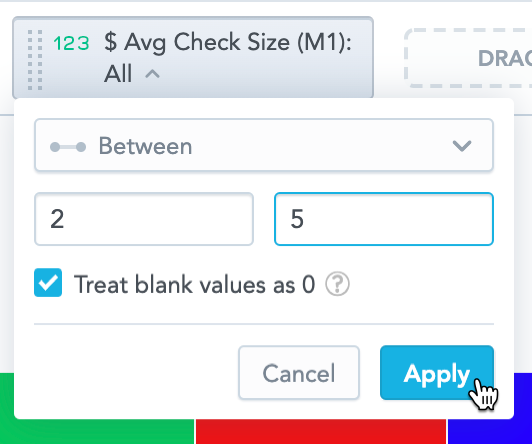The width and height of the screenshot is (532, 444).
Task: Click the dashed DRAG drop zone
Action: 468,58
